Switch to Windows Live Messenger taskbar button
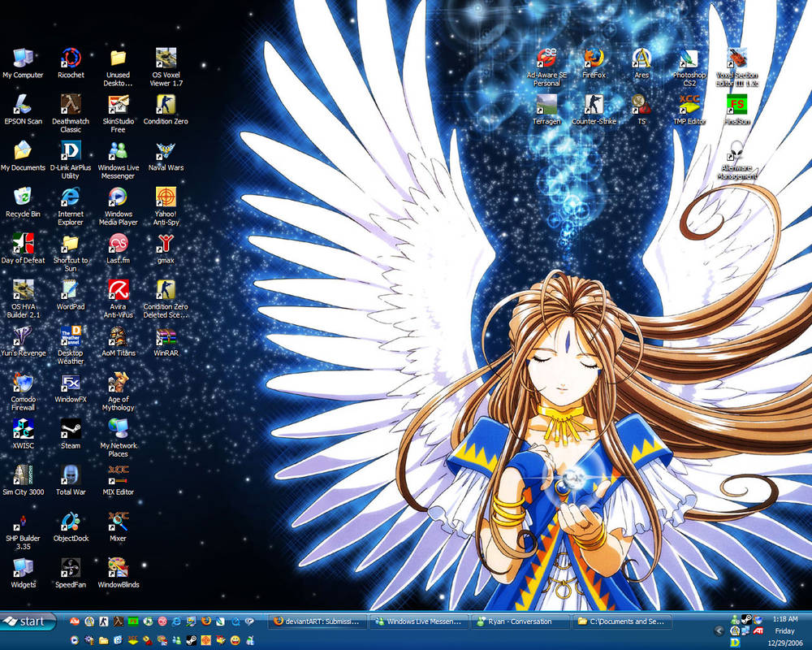 [x=420, y=622]
